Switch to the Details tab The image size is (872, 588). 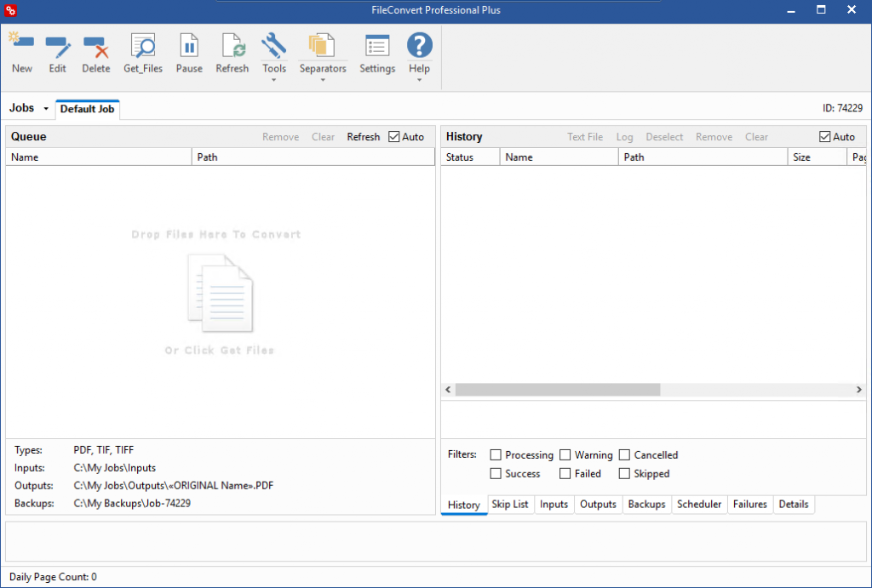(794, 505)
